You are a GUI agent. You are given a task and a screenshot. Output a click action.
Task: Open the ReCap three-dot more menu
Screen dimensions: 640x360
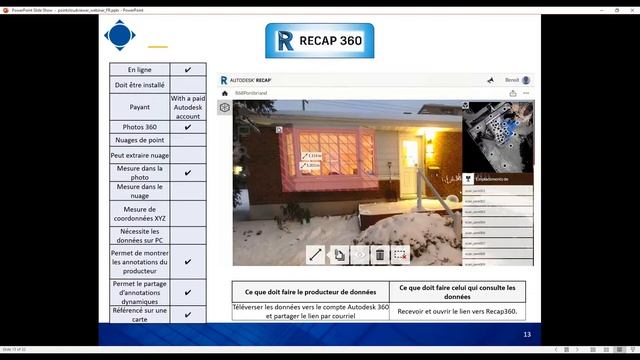(526, 93)
